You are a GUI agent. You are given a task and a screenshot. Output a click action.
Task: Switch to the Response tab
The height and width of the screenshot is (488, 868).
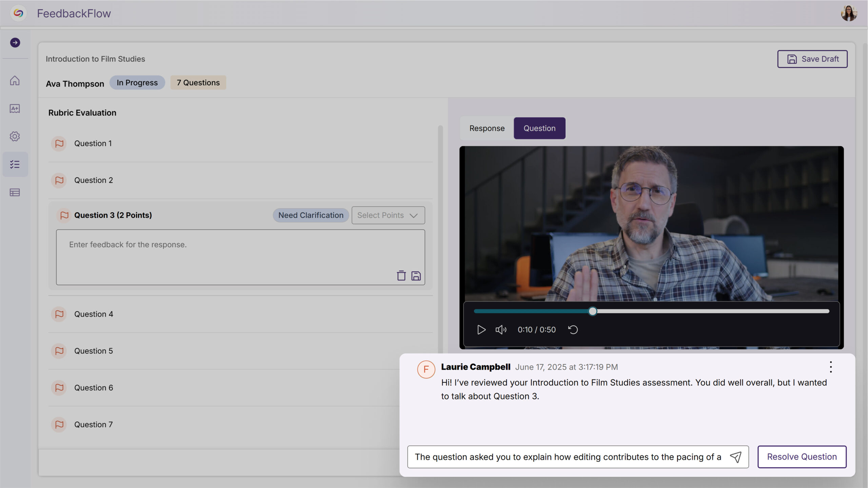coord(487,128)
